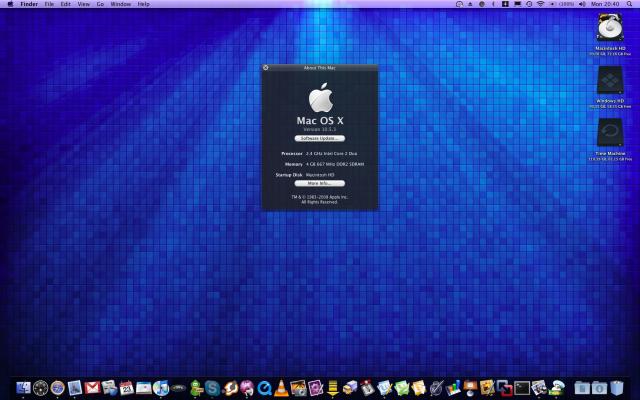Click menu bar clock Mon 20:40

coord(605,4)
